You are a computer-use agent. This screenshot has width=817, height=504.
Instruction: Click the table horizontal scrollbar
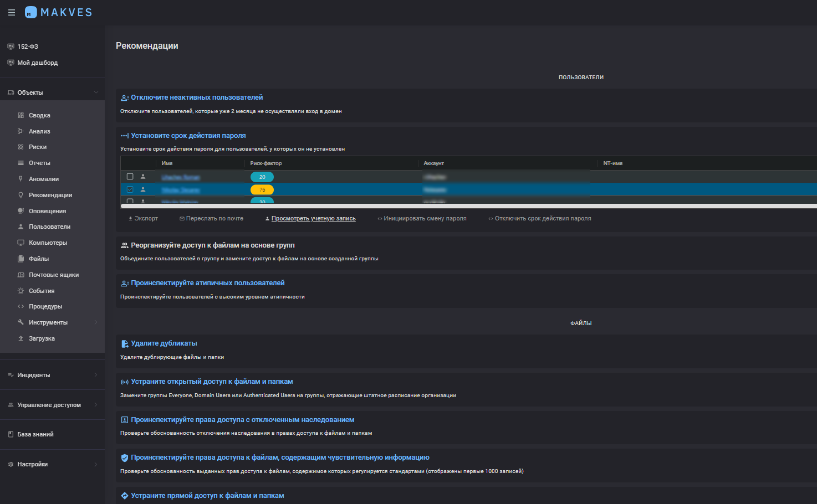click(468, 206)
